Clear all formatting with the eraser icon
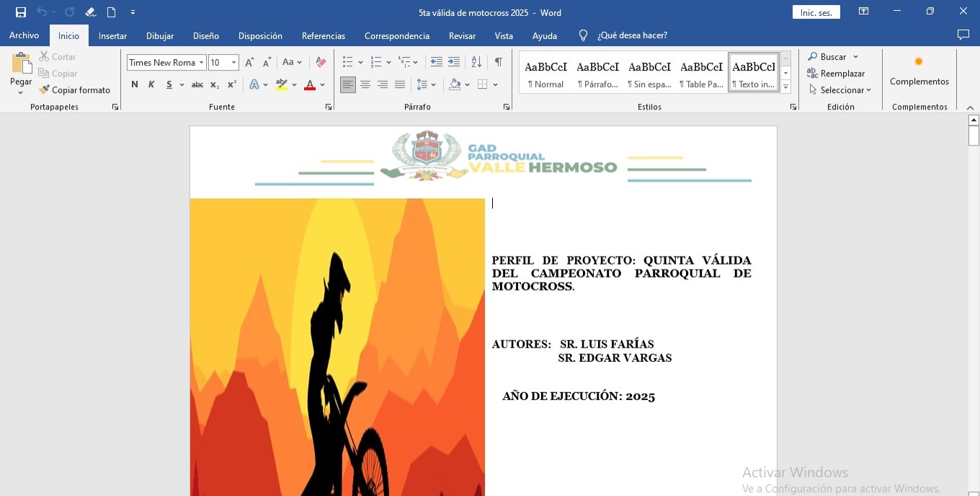 pyautogui.click(x=321, y=62)
